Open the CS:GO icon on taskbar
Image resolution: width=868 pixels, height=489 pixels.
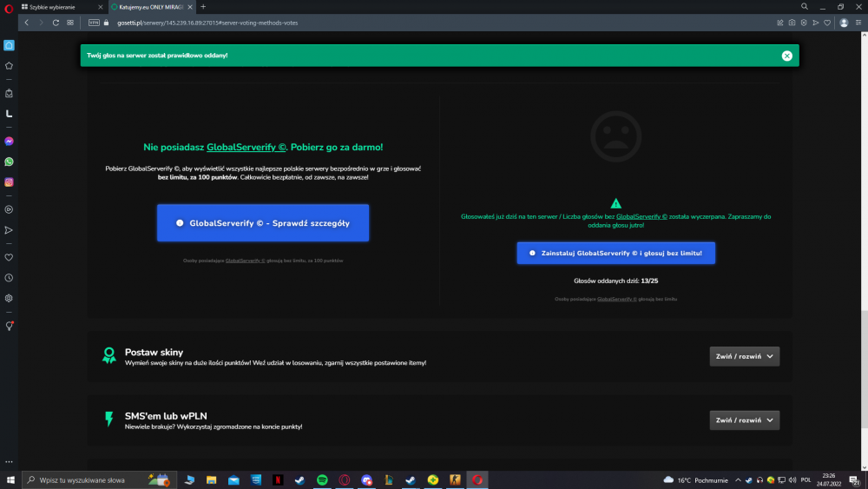(455, 480)
